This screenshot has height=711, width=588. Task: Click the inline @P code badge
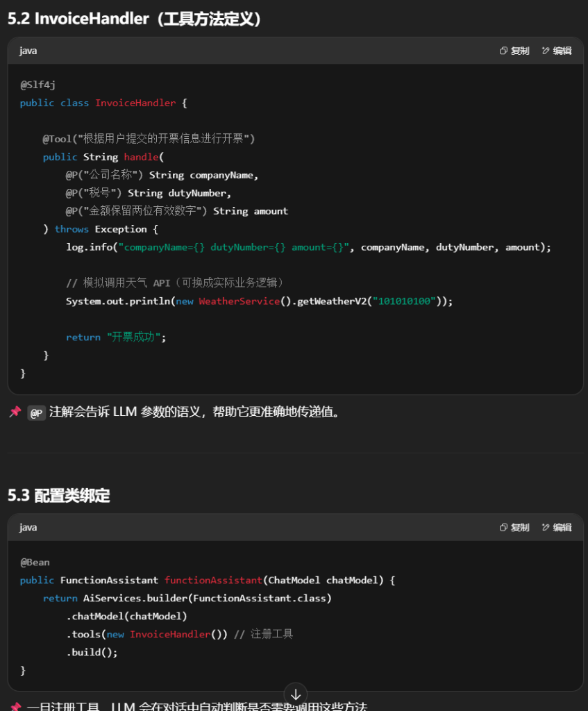tap(36, 413)
